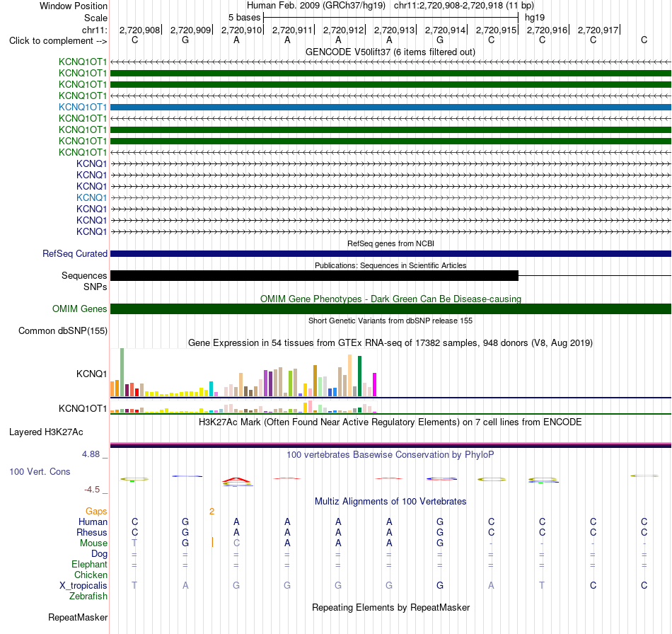The height and width of the screenshot is (634, 672).
Task: Click the Rhesus alignment row label
Action: click(92, 532)
